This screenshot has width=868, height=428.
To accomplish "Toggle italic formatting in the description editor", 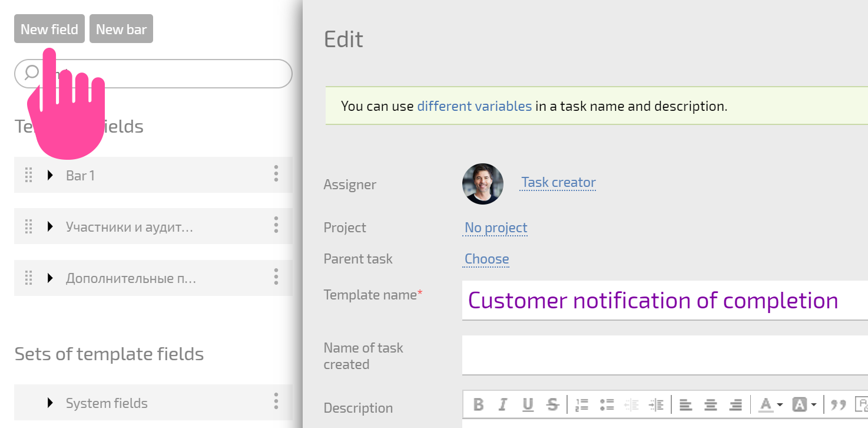I will 503,404.
